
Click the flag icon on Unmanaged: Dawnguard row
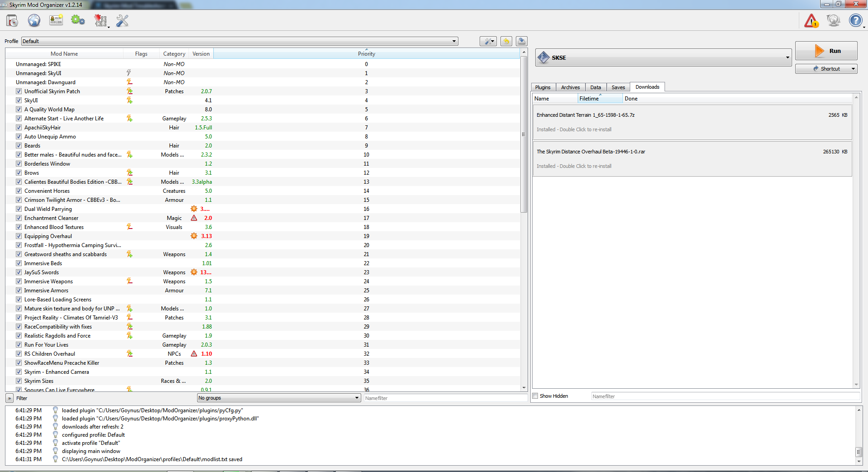(129, 82)
